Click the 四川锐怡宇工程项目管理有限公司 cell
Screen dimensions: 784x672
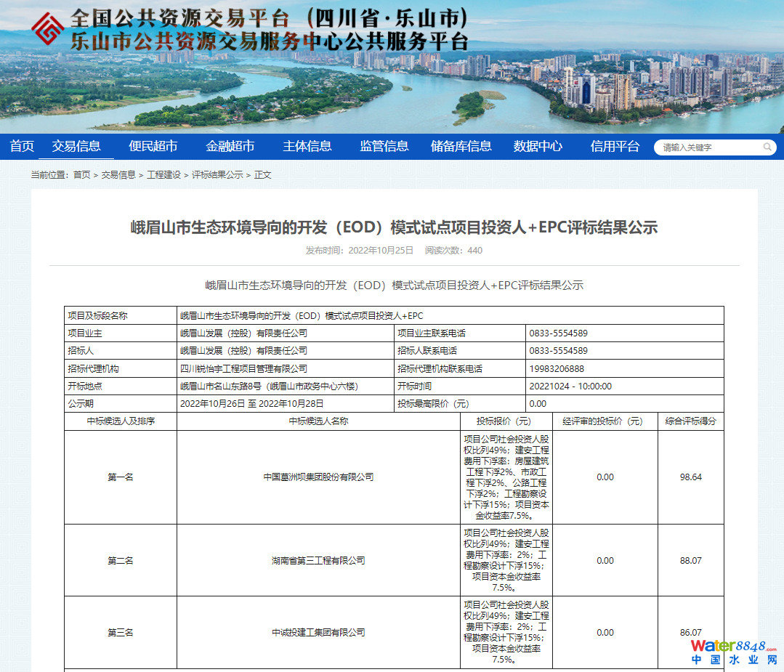point(286,368)
